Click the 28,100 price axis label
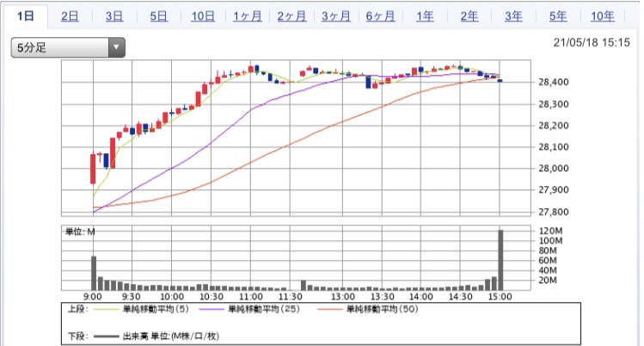 point(554,147)
